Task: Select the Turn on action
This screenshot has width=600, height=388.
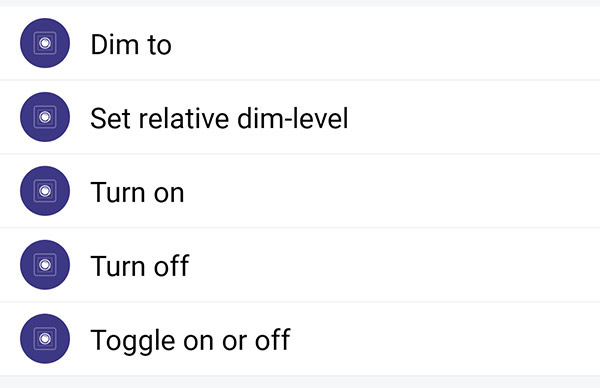Action: point(300,191)
